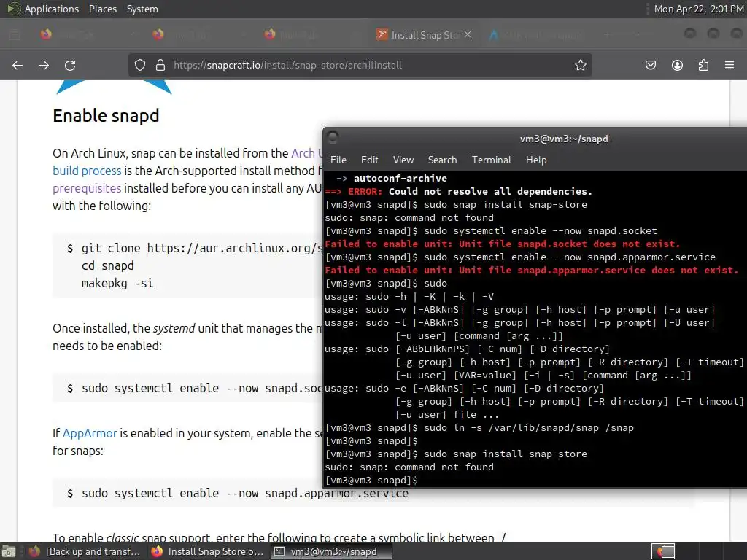The image size is (747, 560).
Task: Switch to '[Back up and transf...' taskbar window
Action: (85, 552)
